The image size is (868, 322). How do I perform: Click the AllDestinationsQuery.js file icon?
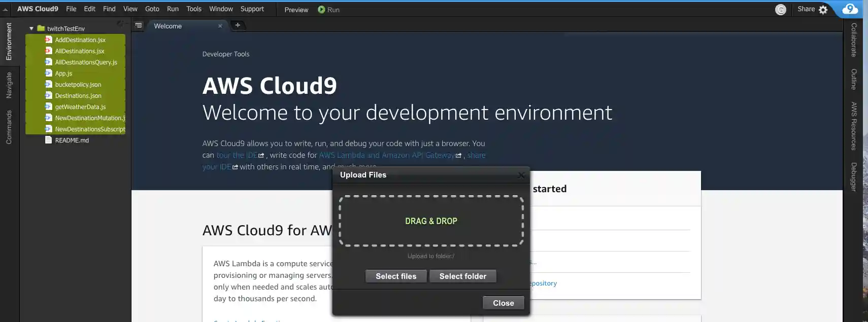pyautogui.click(x=49, y=62)
